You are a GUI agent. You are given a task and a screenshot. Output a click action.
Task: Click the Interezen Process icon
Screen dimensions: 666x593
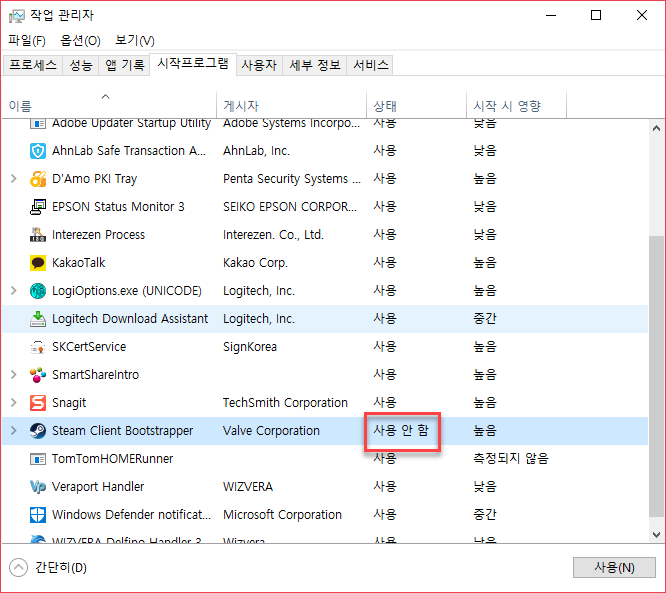(38, 235)
